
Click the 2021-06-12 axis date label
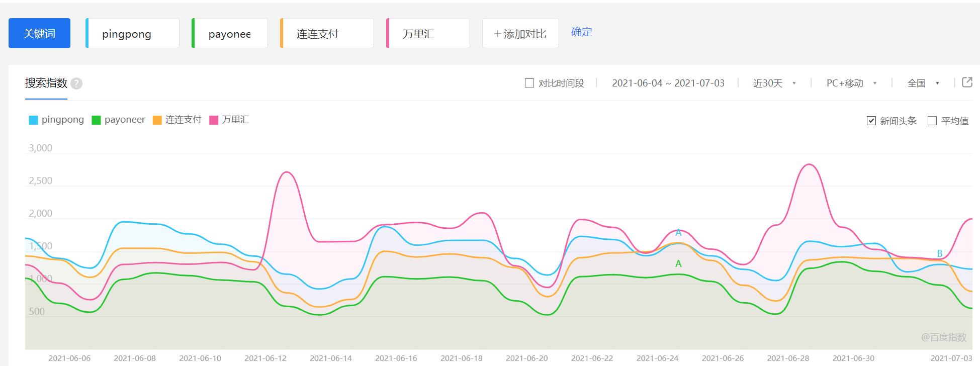(x=265, y=358)
